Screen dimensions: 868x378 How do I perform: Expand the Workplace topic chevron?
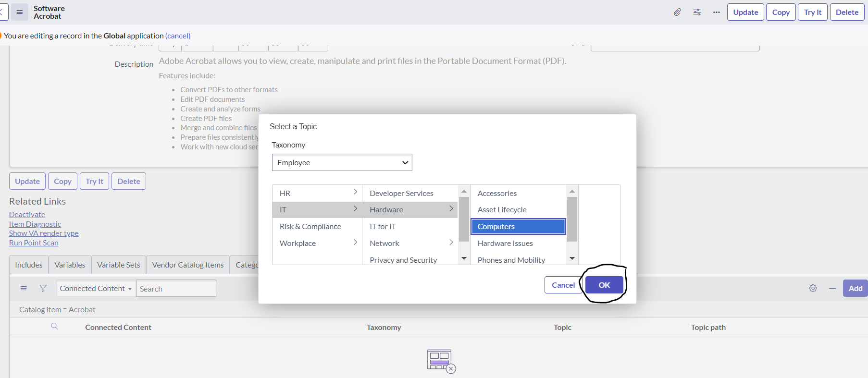[355, 243]
